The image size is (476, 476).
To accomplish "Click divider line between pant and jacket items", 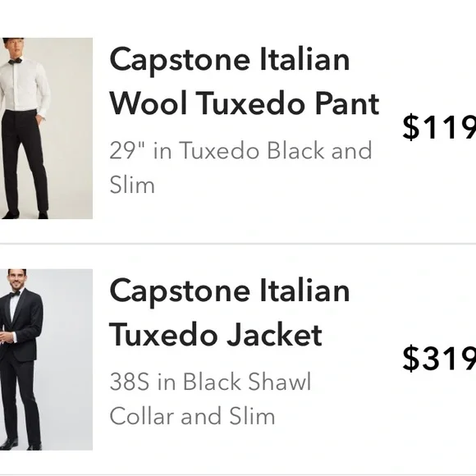I will click(238, 244).
